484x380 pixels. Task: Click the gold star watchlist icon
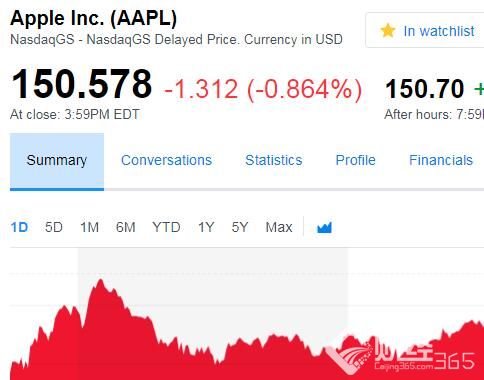388,31
